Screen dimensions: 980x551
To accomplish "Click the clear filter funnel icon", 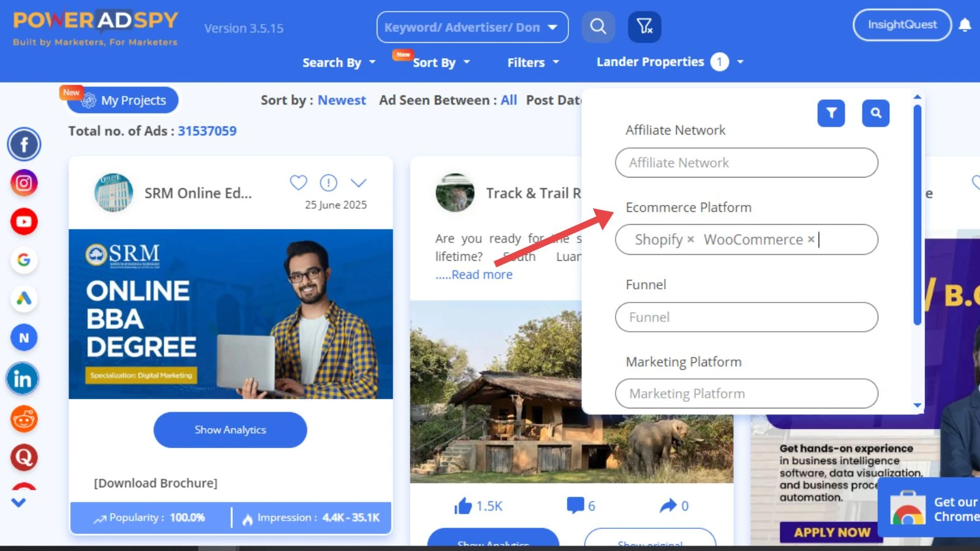I will (644, 27).
